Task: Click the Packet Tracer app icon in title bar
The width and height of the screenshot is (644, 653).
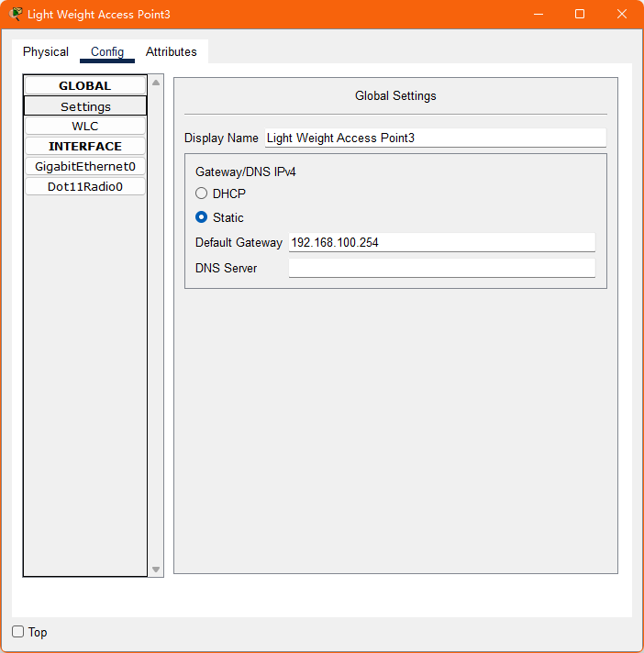Action: tap(16, 14)
